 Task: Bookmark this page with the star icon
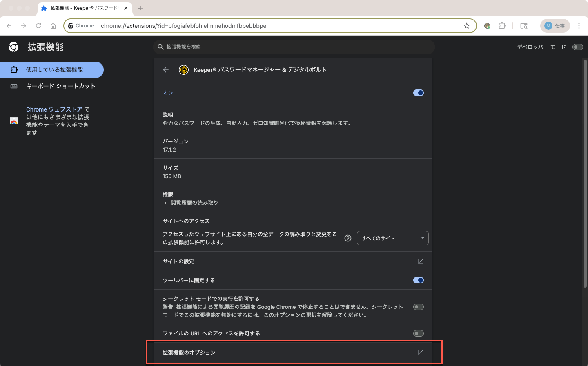[x=467, y=26]
